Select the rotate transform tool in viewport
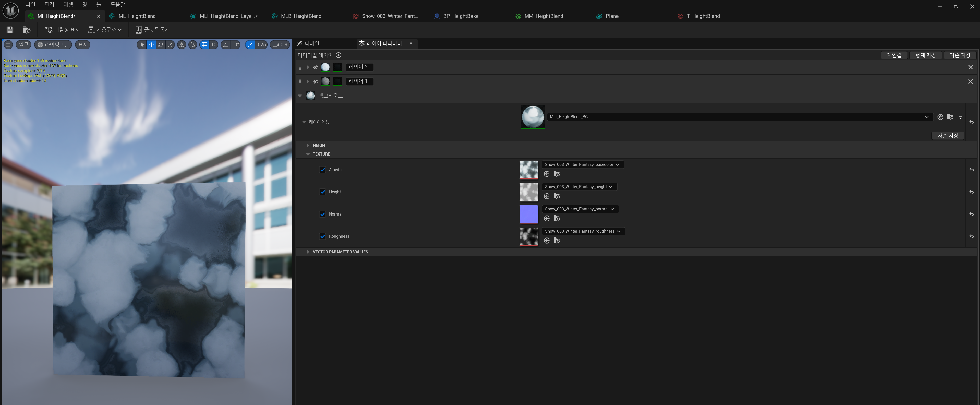 tap(161, 45)
